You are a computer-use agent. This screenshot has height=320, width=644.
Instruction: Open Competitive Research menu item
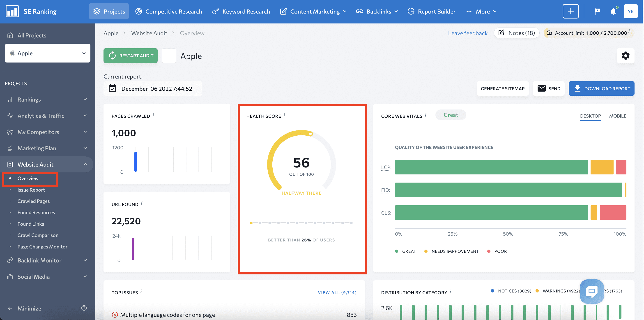[x=169, y=12]
